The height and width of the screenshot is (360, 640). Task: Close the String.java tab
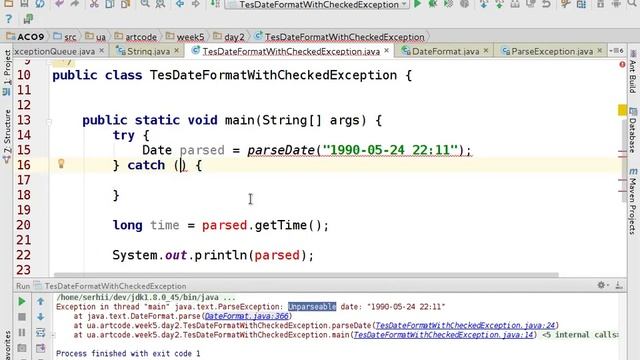coord(177,51)
